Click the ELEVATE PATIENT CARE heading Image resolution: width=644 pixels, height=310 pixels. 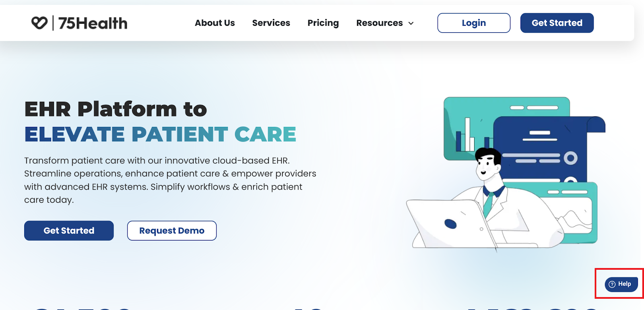pyautogui.click(x=160, y=134)
